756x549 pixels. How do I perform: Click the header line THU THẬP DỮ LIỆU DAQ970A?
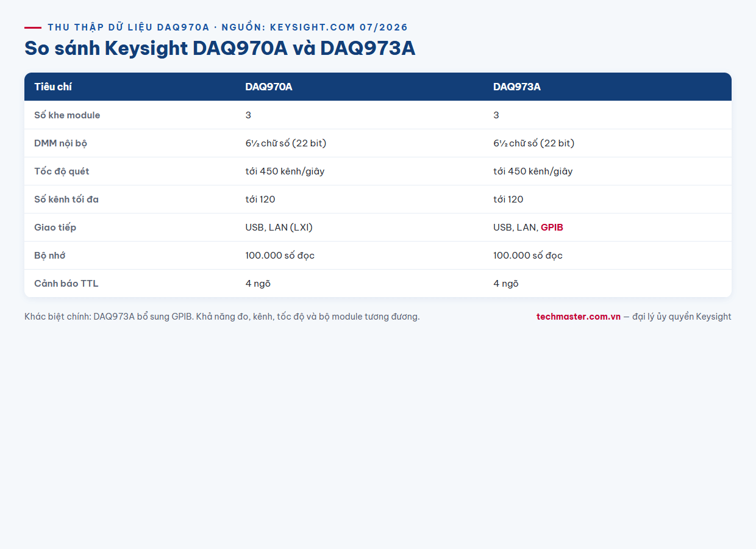227,27
